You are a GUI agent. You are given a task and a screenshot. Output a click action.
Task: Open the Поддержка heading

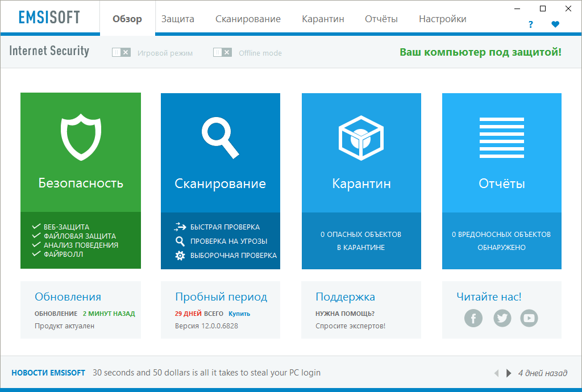click(345, 297)
